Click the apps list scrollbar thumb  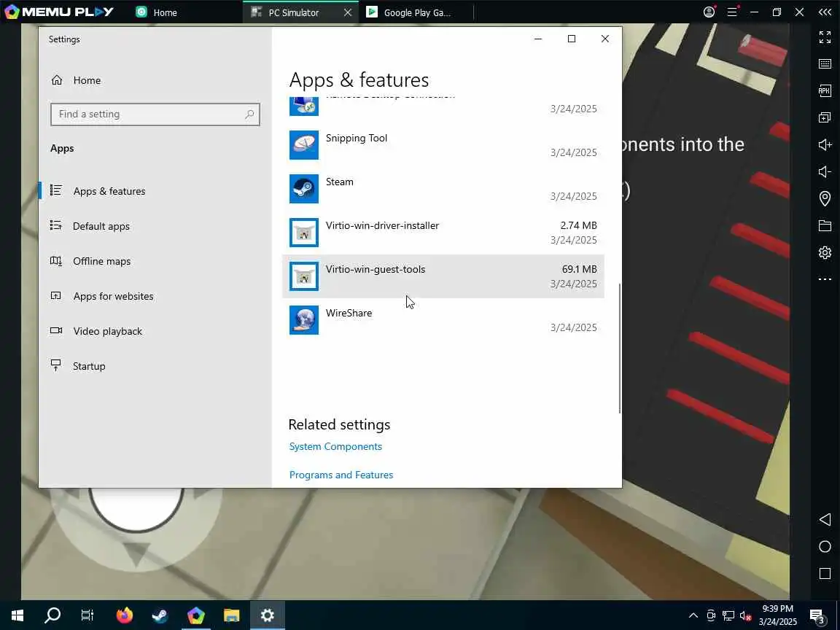(619, 349)
